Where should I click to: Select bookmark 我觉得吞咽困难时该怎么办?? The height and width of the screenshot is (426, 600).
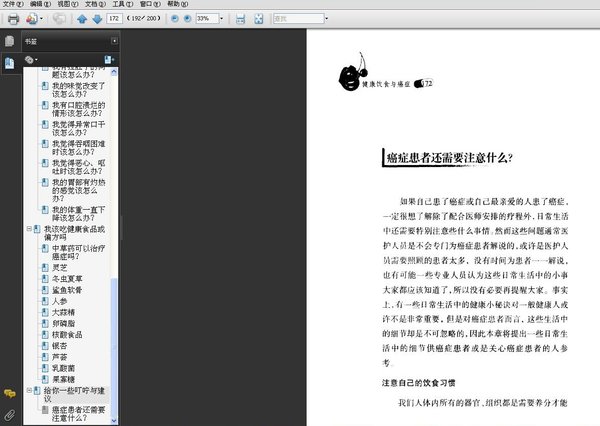pyautogui.click(x=78, y=148)
